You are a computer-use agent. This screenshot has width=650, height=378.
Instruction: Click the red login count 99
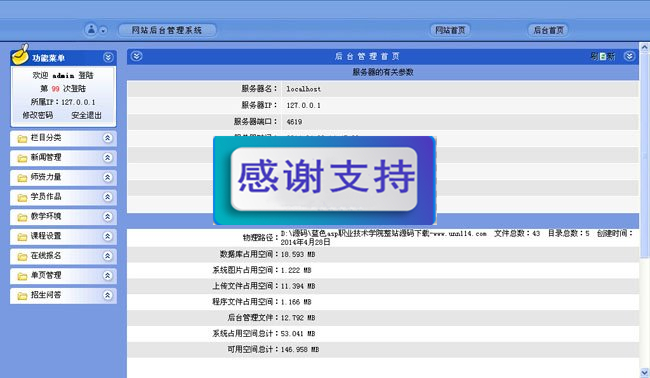(56, 89)
